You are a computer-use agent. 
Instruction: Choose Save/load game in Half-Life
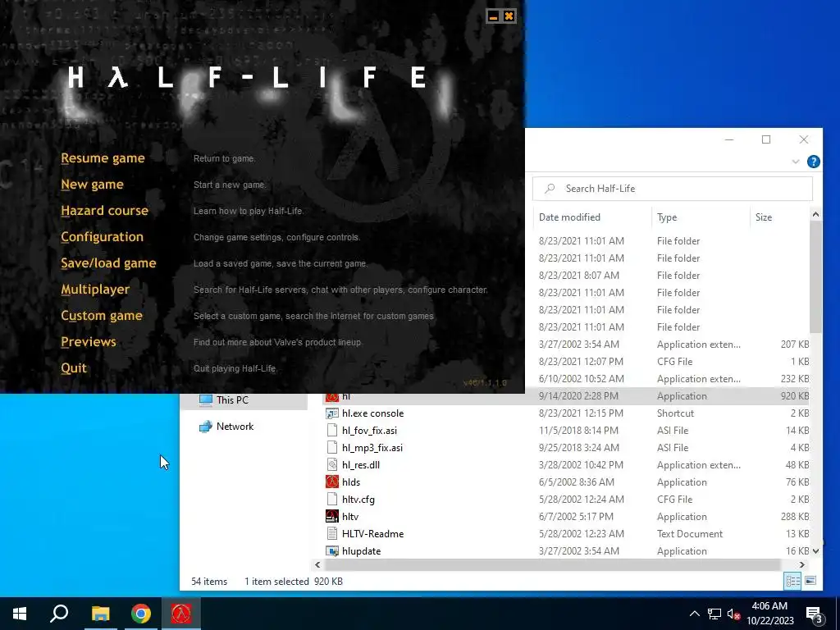point(108,263)
